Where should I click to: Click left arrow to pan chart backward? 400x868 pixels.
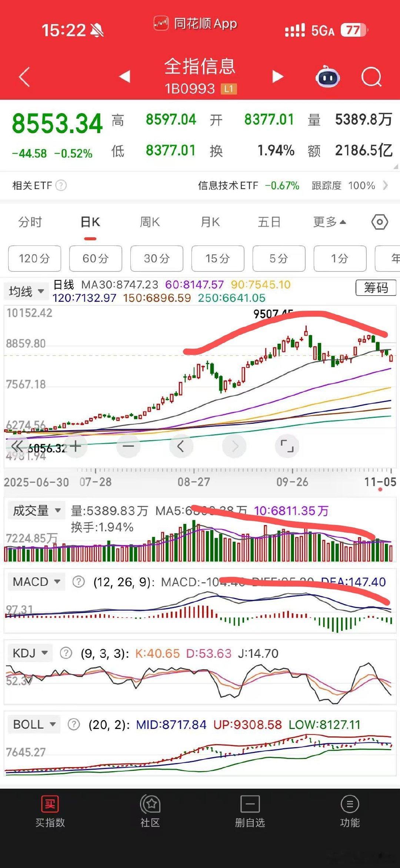point(181,446)
